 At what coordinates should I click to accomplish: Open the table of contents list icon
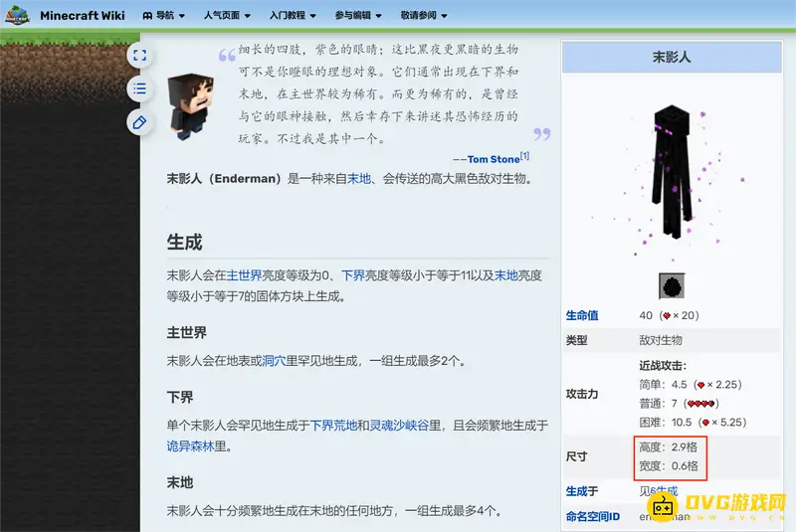coord(139,89)
